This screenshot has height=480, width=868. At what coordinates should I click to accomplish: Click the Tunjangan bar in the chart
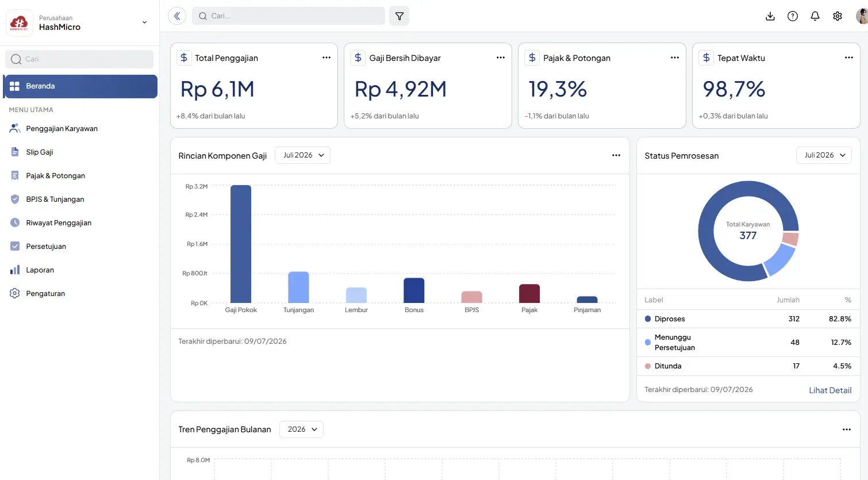tap(298, 287)
